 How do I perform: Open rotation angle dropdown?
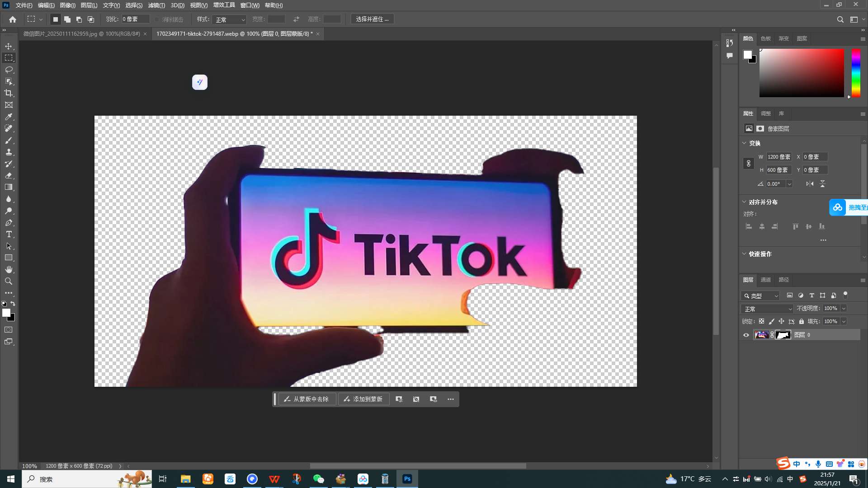789,184
